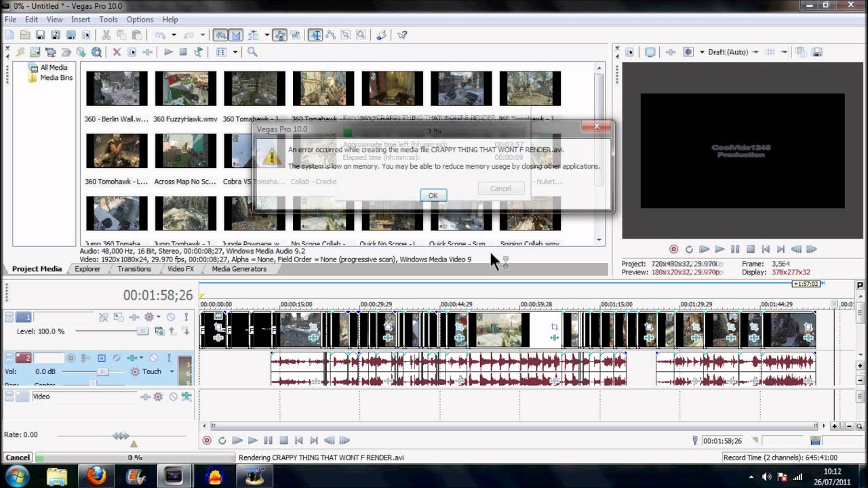Image resolution: width=868 pixels, height=488 pixels.
Task: Mute audio track 2
Action: coord(153,358)
